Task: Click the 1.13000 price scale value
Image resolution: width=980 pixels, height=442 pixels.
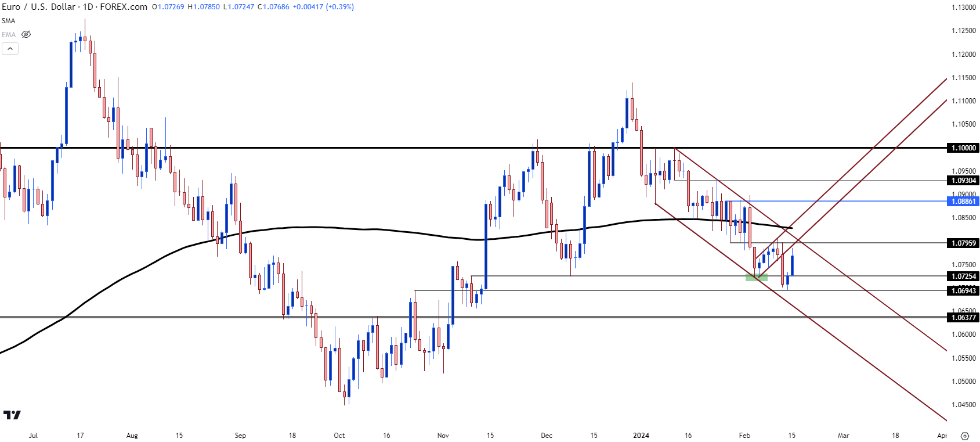Action: click(963, 8)
